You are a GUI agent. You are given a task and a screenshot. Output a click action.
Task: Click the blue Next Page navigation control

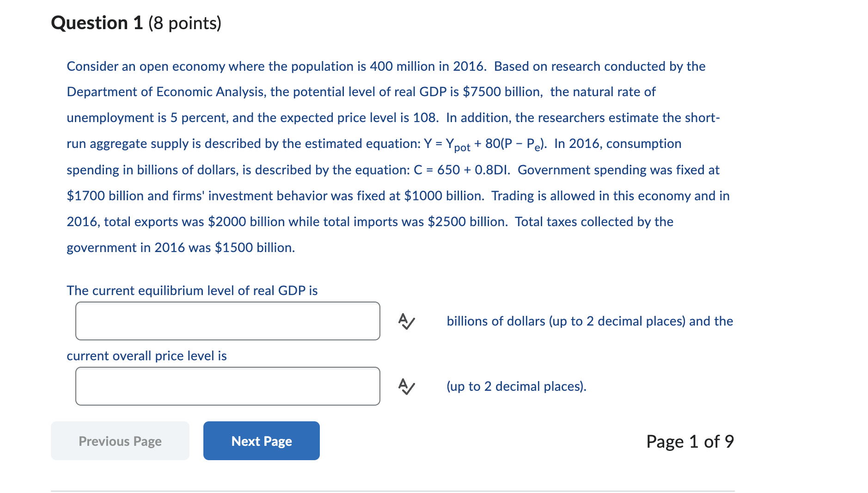click(x=261, y=441)
